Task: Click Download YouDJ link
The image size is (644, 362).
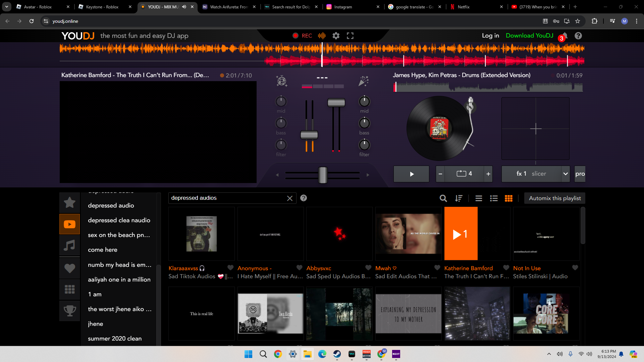Action: 529,36
